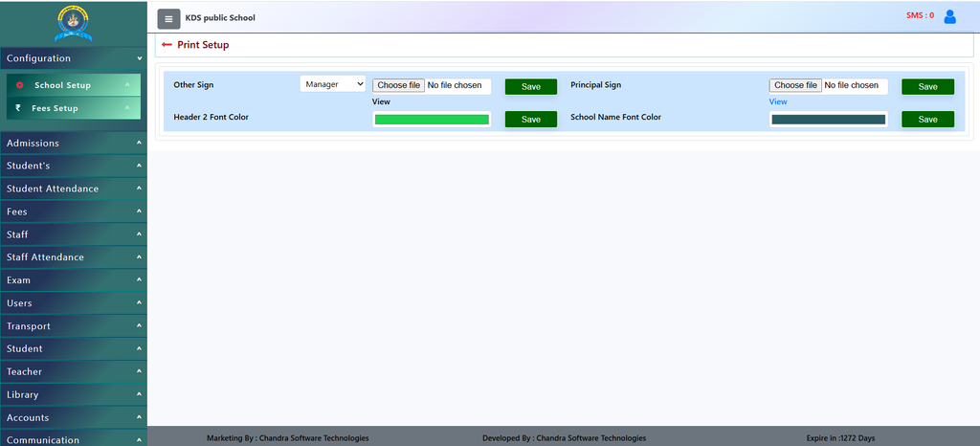Screen dimensions: 980x446
Task: Click the gear icon next to School Setup
Action: click(19, 85)
